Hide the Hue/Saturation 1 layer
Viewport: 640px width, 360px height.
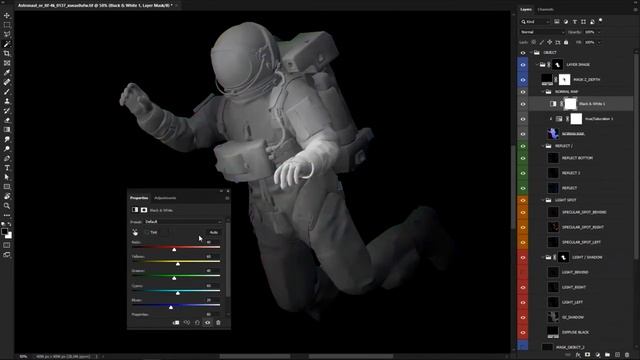click(523, 119)
